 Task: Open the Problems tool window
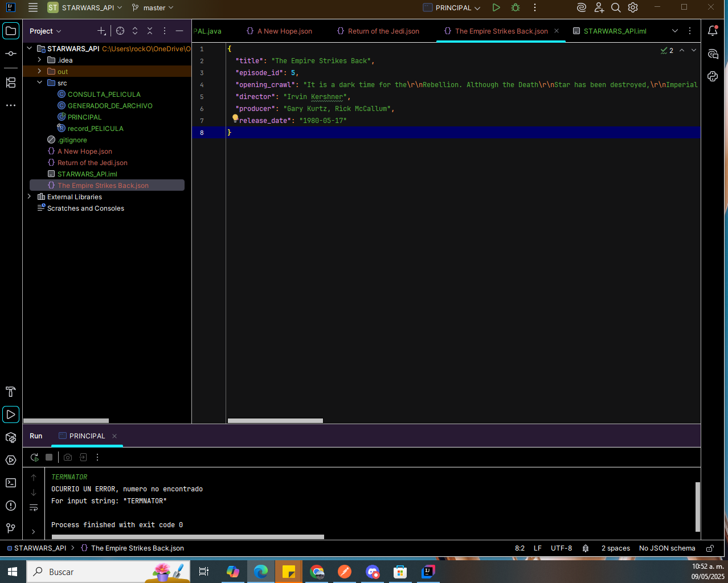tap(11, 506)
